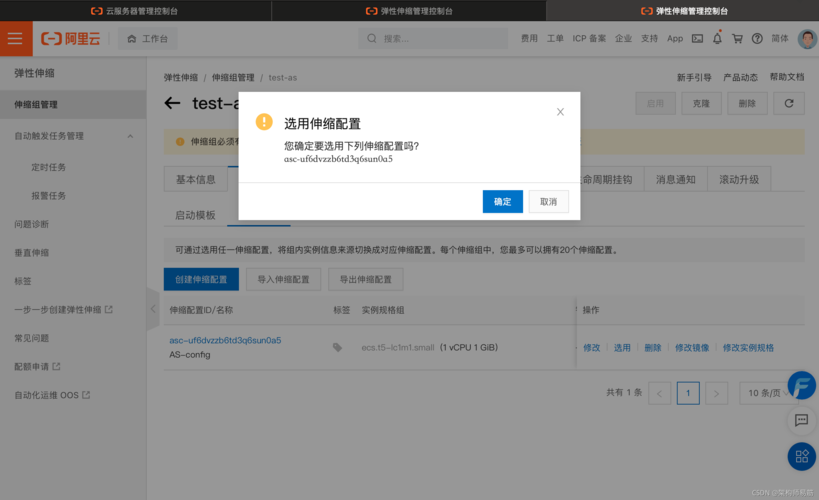Open the 支持 menu

pos(649,39)
